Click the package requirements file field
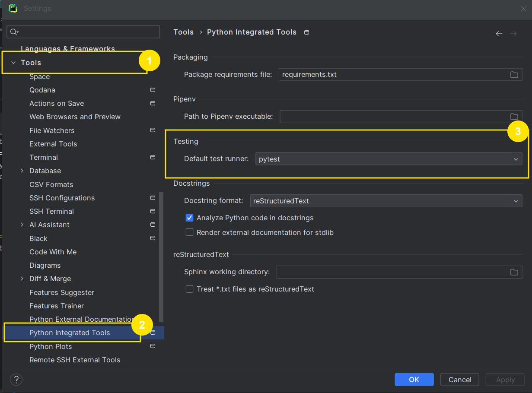This screenshot has height=393, width=532. 400,75
